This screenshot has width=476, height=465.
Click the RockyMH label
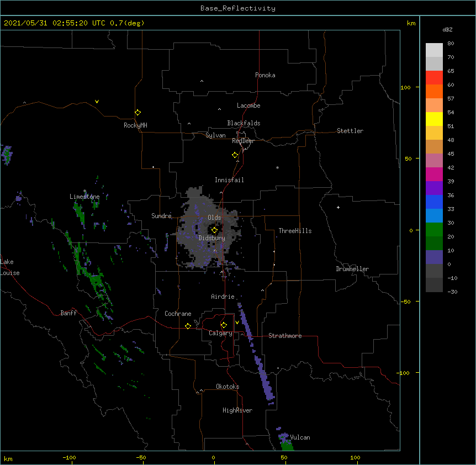[x=135, y=125]
